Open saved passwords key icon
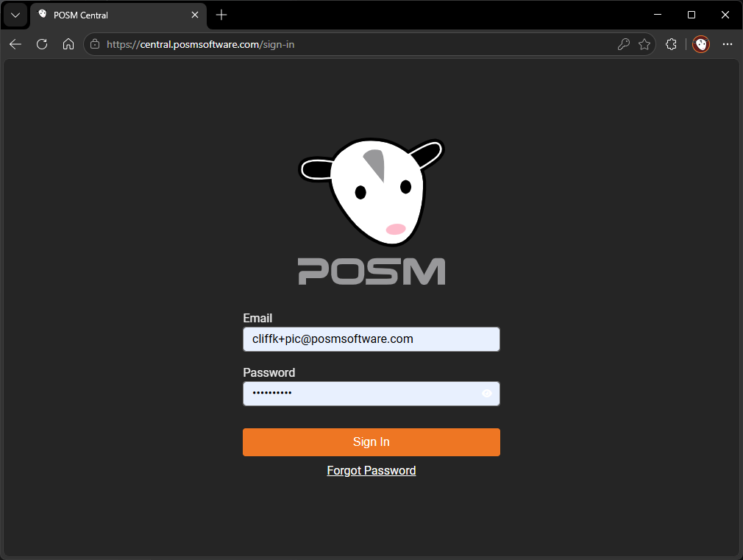Viewport: 743px width, 560px height. coord(624,45)
